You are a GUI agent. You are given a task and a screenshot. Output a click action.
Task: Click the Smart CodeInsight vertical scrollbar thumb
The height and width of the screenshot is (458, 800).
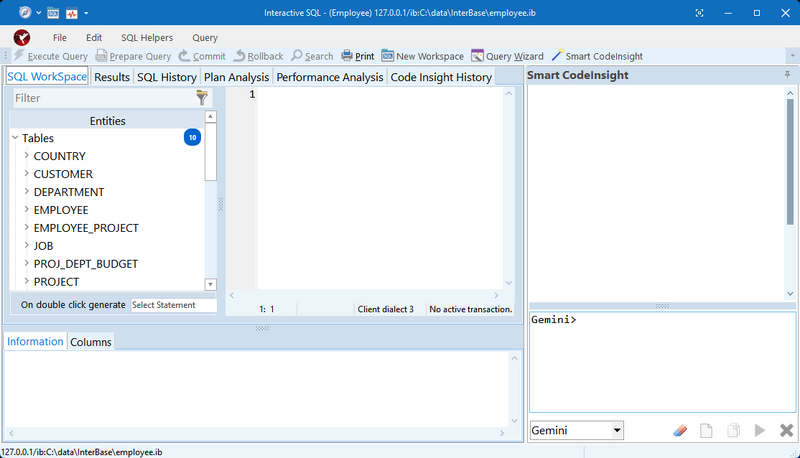coord(790,162)
